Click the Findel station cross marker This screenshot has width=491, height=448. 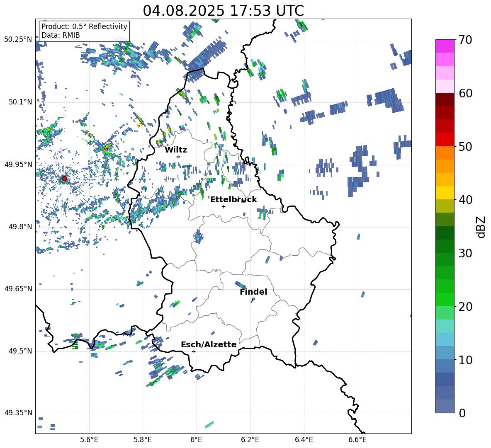(253, 299)
